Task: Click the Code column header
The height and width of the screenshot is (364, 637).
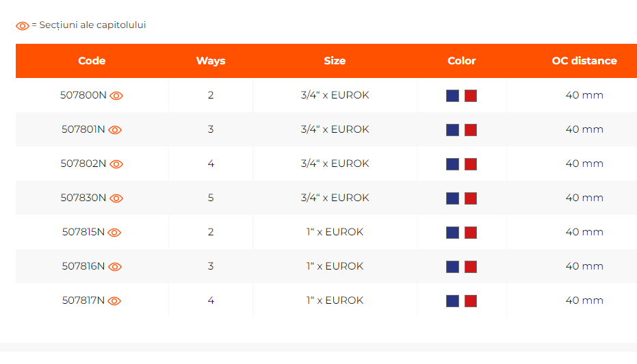Action: [x=92, y=61]
